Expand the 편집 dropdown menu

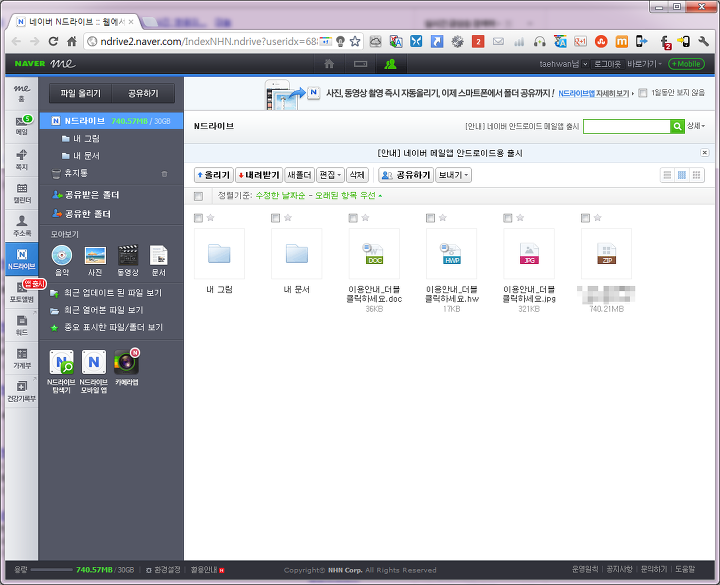[x=330, y=175]
